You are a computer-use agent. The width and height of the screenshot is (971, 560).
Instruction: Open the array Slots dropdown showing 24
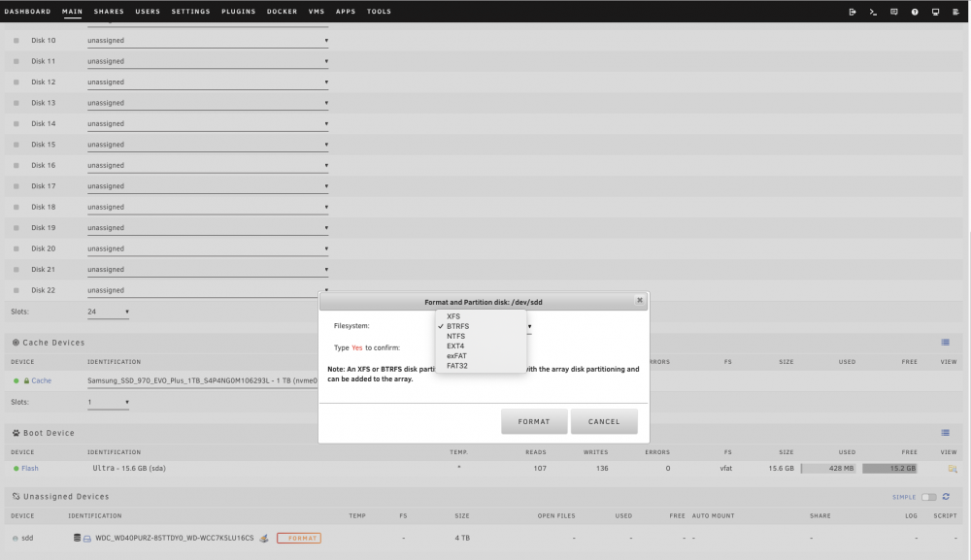coord(108,312)
